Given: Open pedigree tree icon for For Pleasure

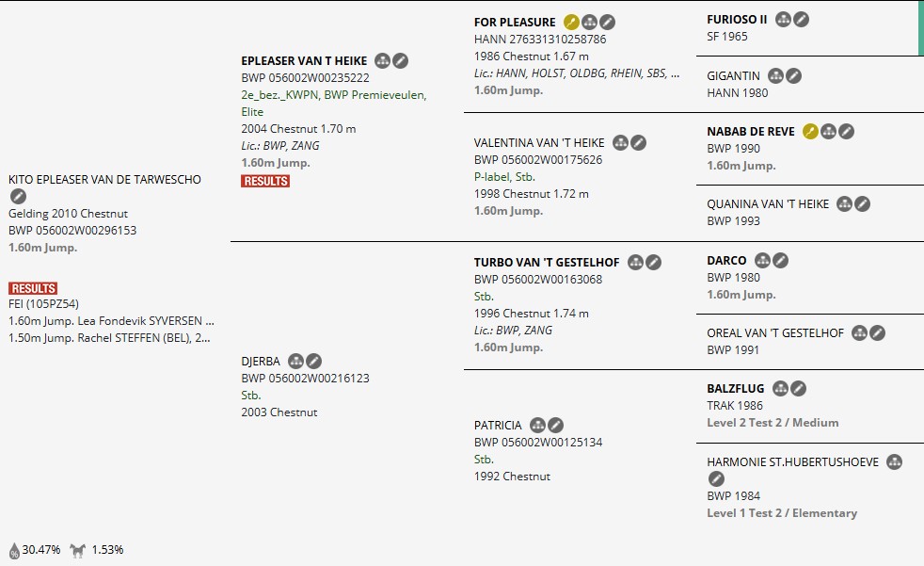Looking at the screenshot, I should 589,22.
